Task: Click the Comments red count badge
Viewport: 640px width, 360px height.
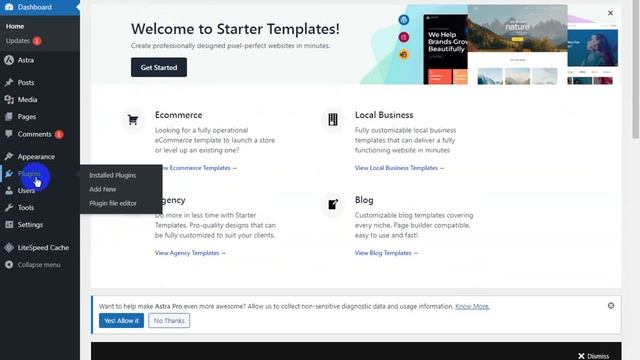Action: point(59,134)
